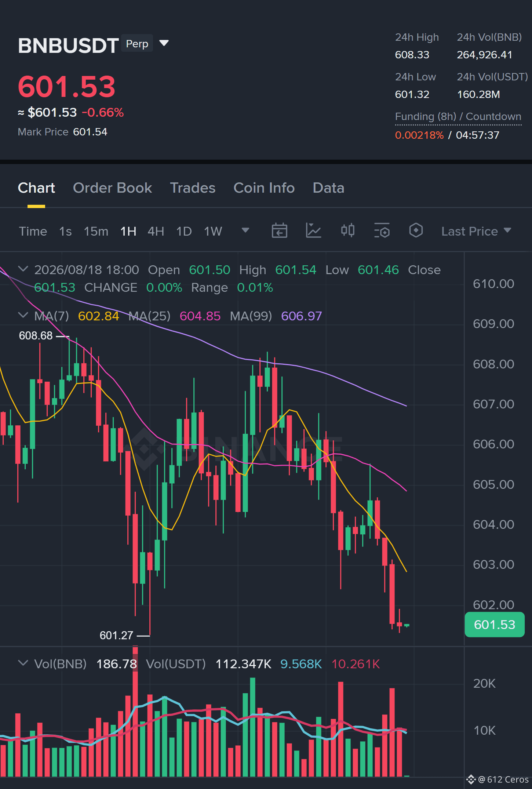Click the MA(99) value 606.97
Screen dimensions: 532x789
point(302,316)
